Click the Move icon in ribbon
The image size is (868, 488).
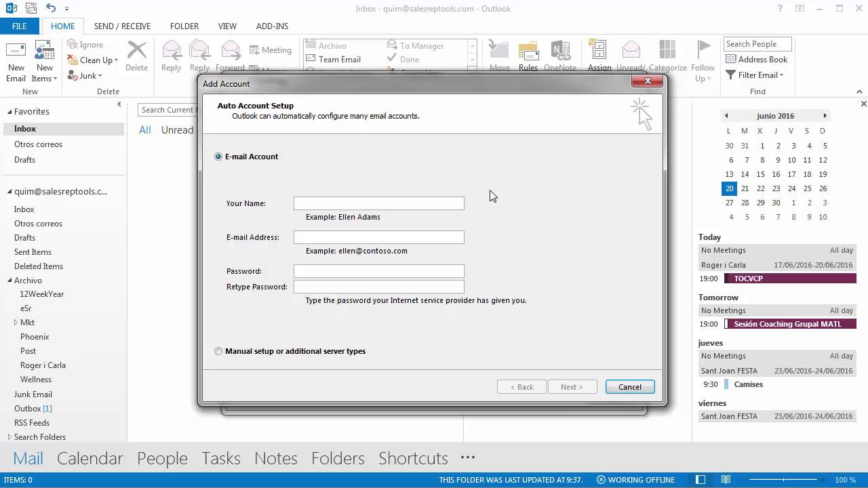(x=499, y=51)
